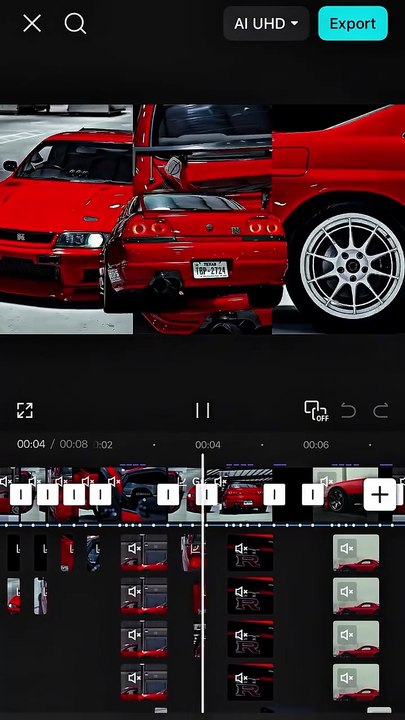Tap the front-view car panel in preview

(x=66, y=219)
